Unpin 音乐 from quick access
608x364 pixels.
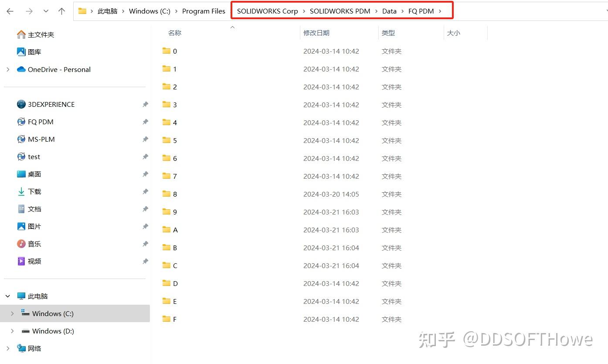click(x=145, y=244)
